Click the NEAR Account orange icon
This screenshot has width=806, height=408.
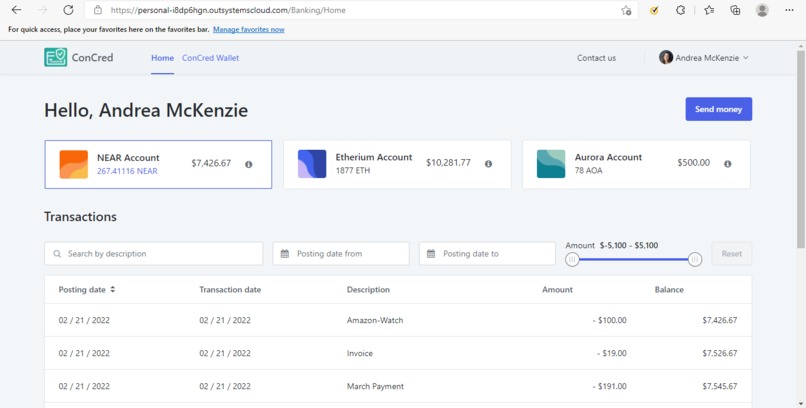pos(74,164)
